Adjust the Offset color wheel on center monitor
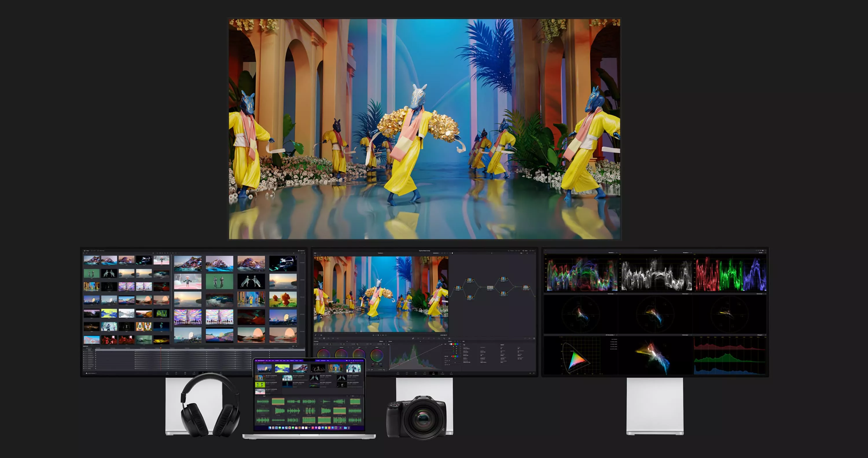 click(x=377, y=356)
